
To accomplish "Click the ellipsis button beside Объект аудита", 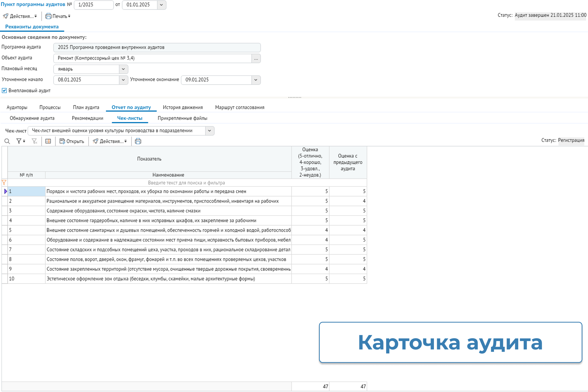I will click(x=256, y=59).
